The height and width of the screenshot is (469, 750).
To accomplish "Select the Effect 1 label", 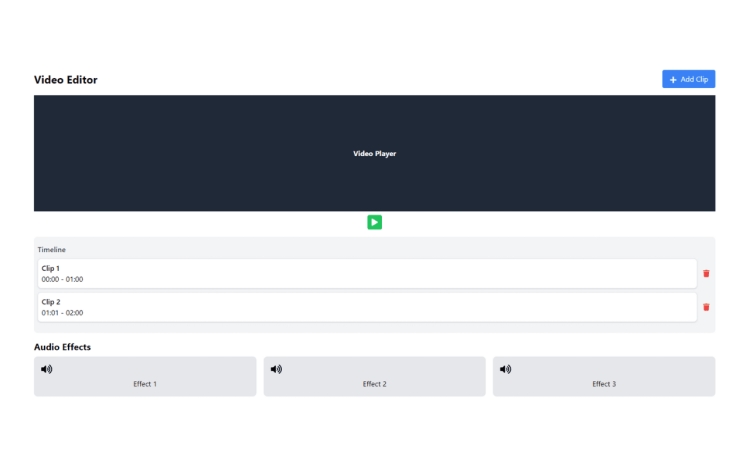I will (145, 384).
